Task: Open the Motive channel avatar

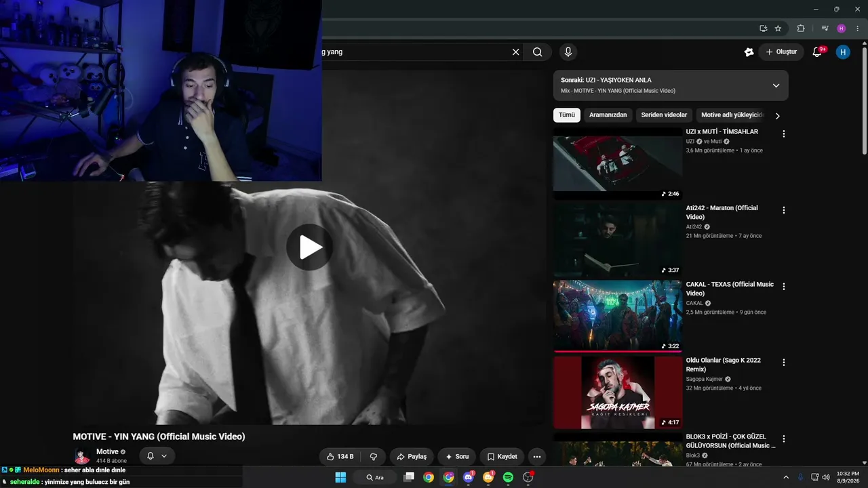Action: (82, 456)
